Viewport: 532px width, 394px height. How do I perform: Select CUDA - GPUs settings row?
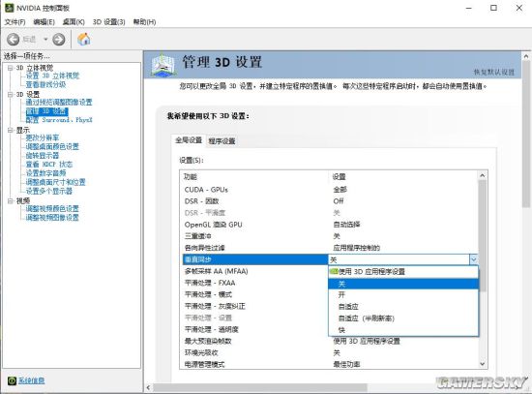pos(329,190)
